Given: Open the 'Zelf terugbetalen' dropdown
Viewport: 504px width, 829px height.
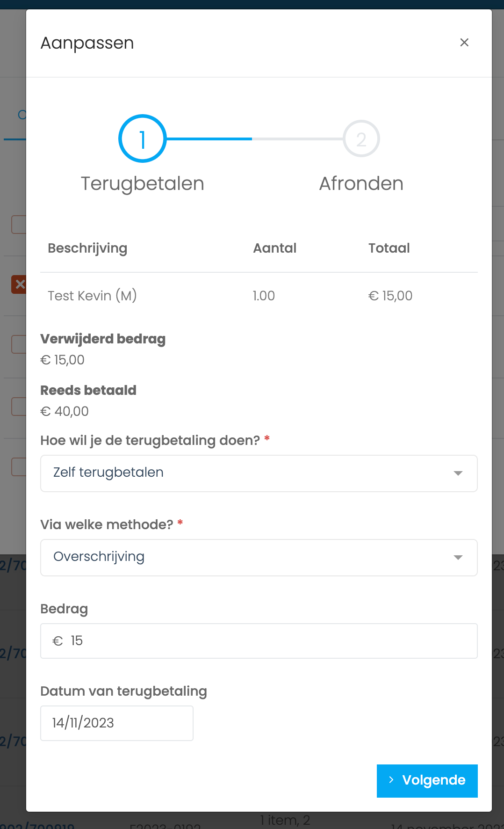Looking at the screenshot, I should [259, 473].
